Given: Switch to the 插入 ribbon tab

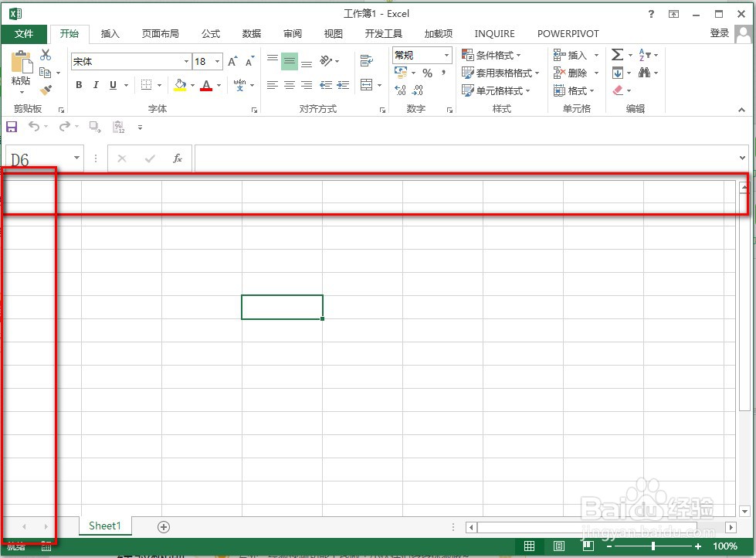Looking at the screenshot, I should (x=110, y=33).
